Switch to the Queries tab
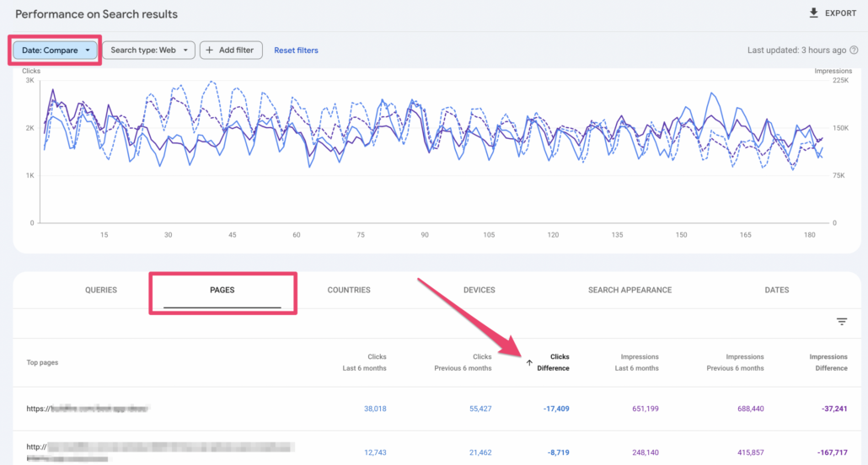 click(x=101, y=290)
